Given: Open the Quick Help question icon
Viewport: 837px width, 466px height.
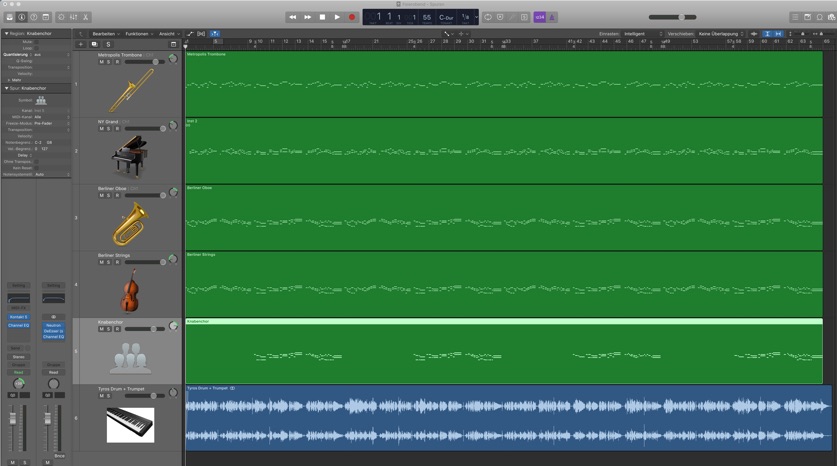Looking at the screenshot, I should (34, 17).
